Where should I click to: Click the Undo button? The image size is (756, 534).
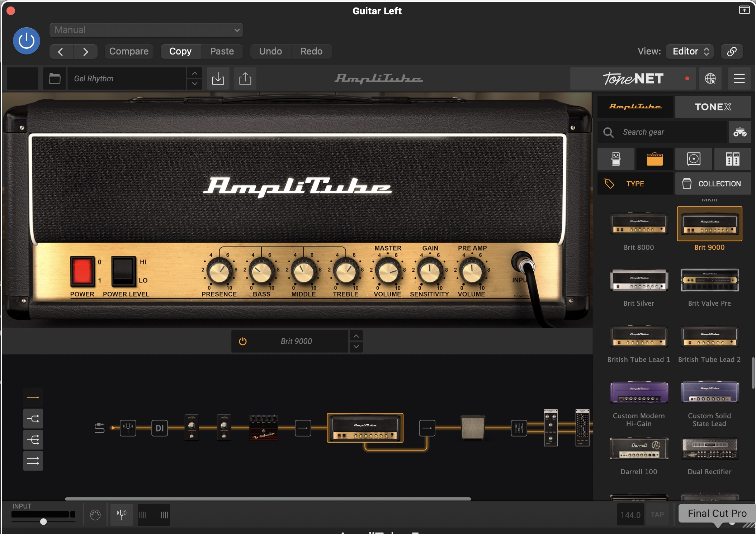pos(270,51)
